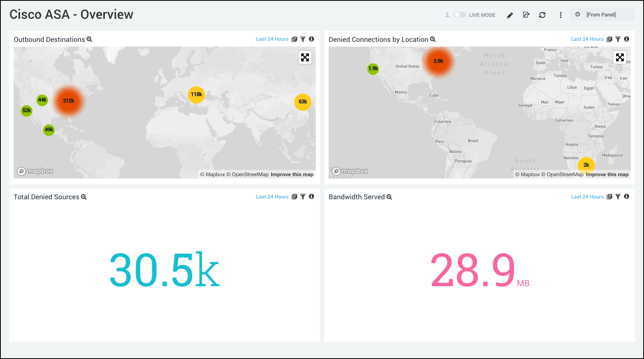Click the share dashboard icon
The width and height of the screenshot is (644, 359).
[x=526, y=15]
